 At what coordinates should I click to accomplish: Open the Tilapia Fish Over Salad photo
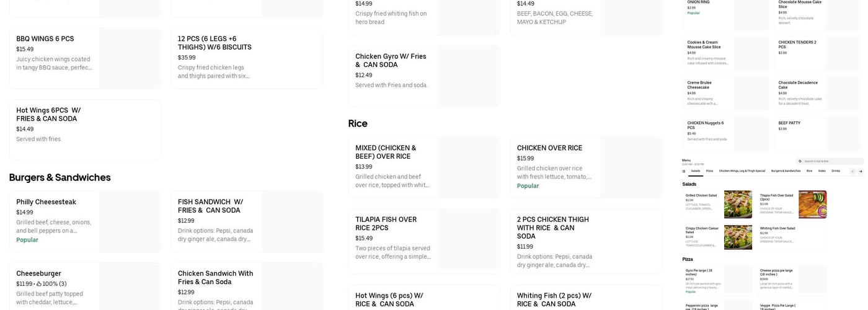pyautogui.click(x=812, y=205)
